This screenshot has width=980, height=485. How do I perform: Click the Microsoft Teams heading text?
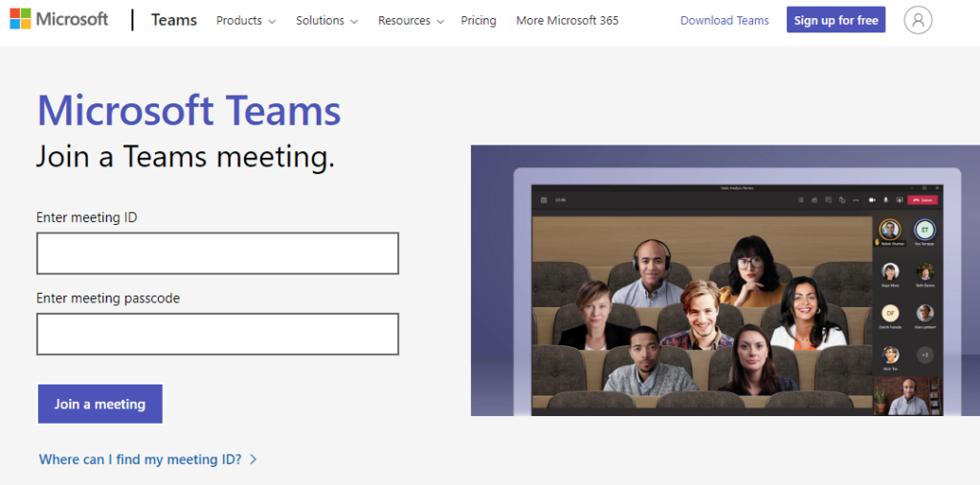pos(189,111)
